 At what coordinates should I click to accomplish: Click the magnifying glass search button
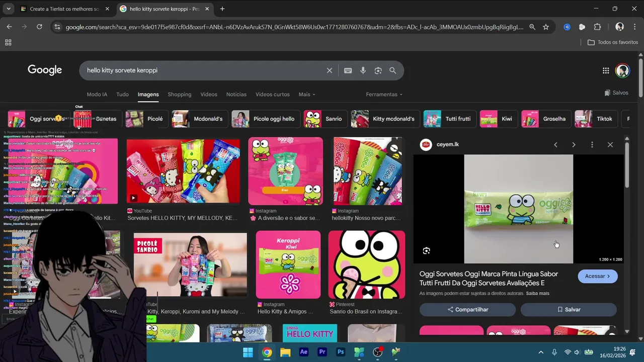[x=393, y=70]
